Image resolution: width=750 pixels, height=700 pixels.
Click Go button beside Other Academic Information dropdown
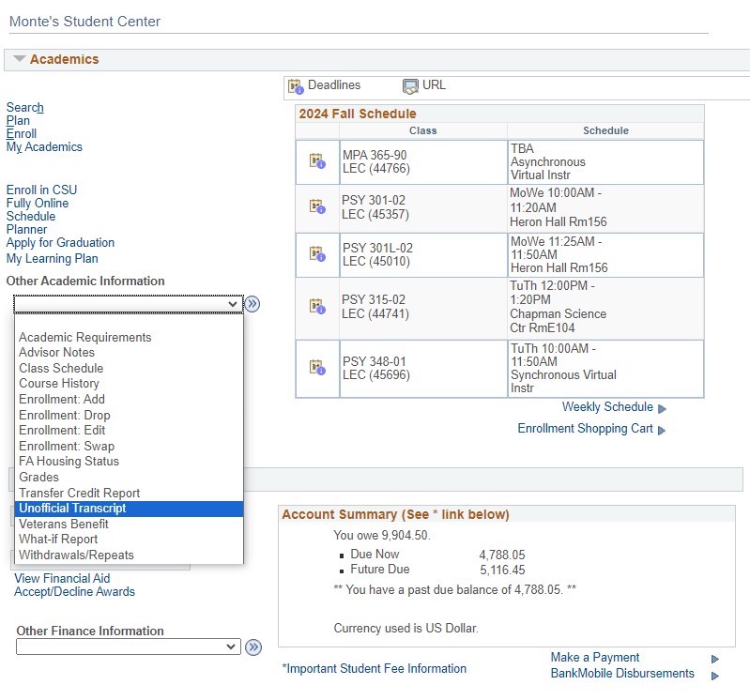(x=253, y=304)
